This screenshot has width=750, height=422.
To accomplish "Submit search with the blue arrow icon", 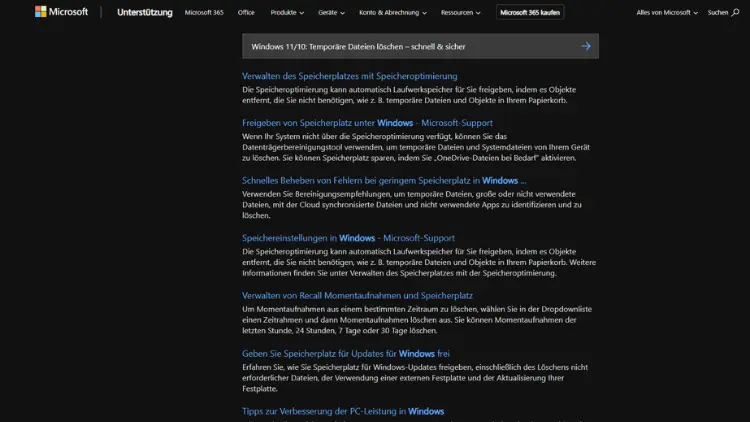I will coord(586,46).
